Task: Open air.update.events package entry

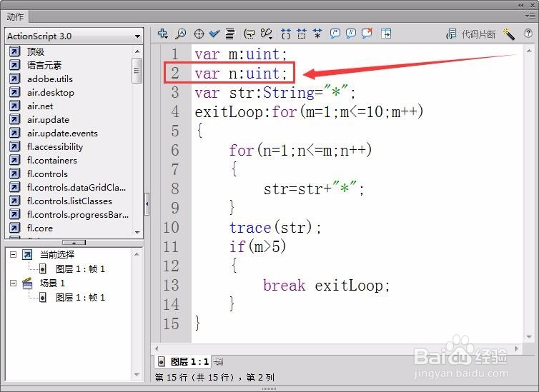Action: (62, 134)
